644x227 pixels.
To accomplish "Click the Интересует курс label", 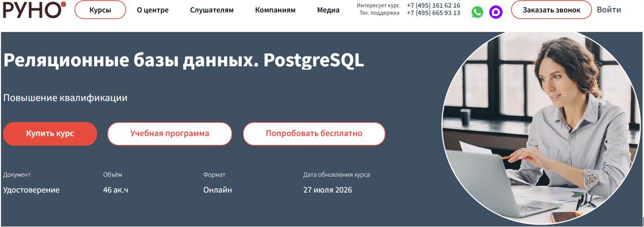I will pos(378,5).
